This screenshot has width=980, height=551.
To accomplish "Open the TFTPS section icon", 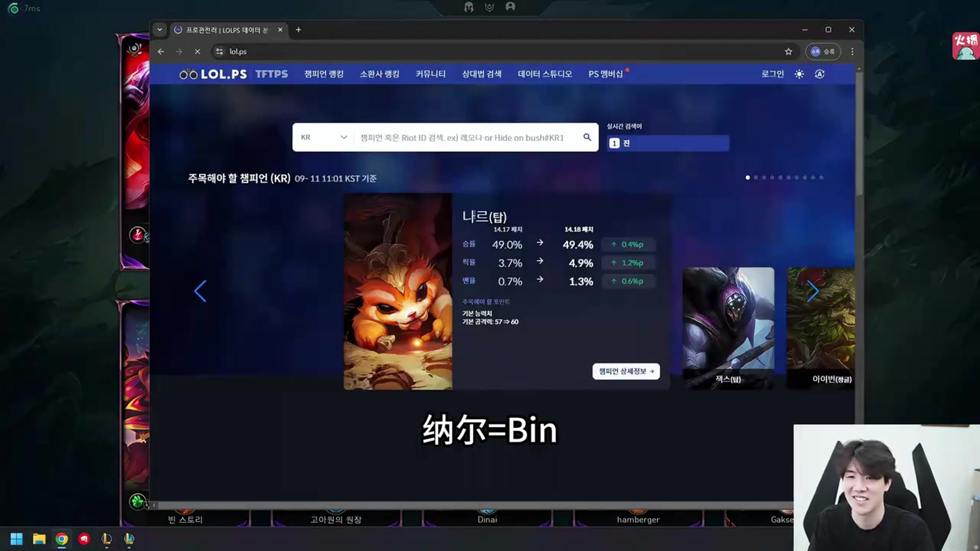I will (272, 74).
